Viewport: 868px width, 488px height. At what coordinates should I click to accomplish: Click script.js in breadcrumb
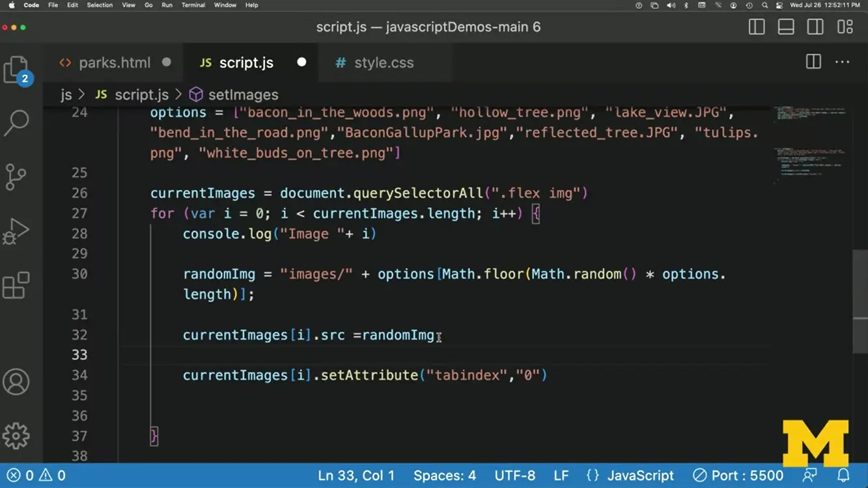point(141,95)
